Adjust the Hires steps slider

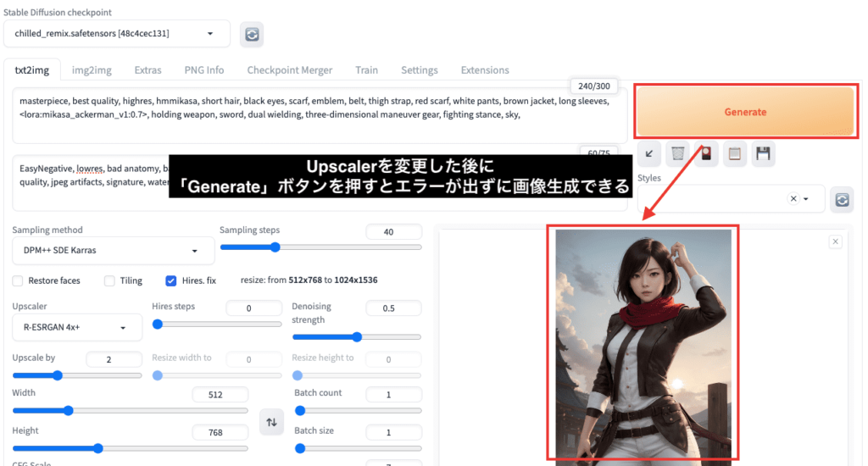click(217, 325)
